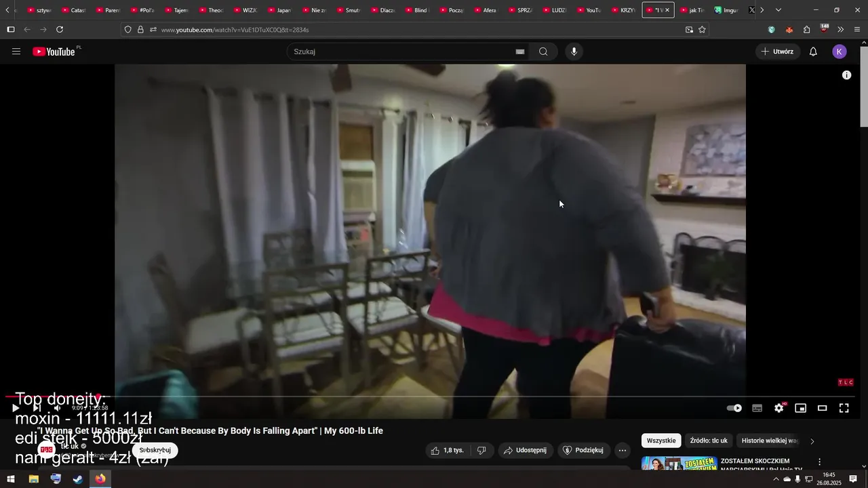Open options for ZOSTAŁEM SKOCZKIEM video
868x488 pixels.
coord(819,462)
